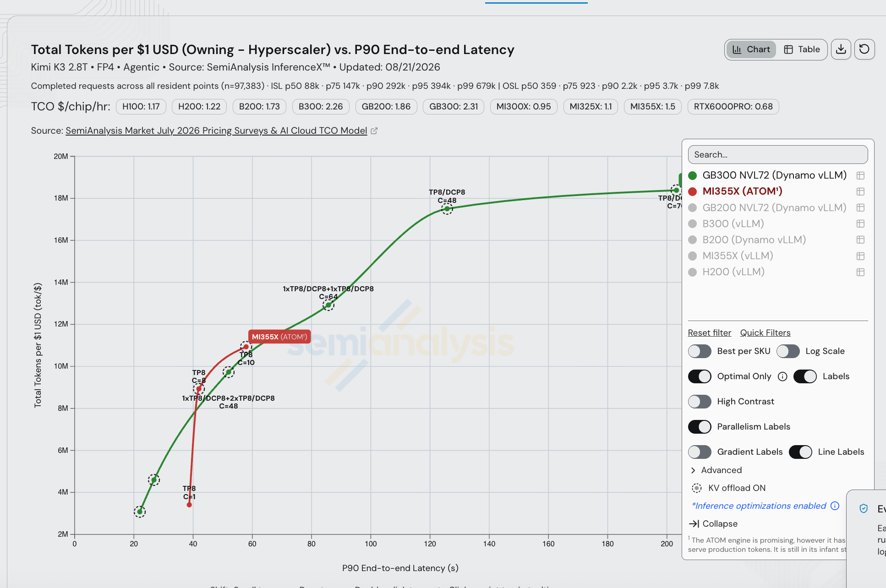Click the RTX6000PRO: 0.68 TCO chip
886x588 pixels.
pyautogui.click(x=733, y=107)
